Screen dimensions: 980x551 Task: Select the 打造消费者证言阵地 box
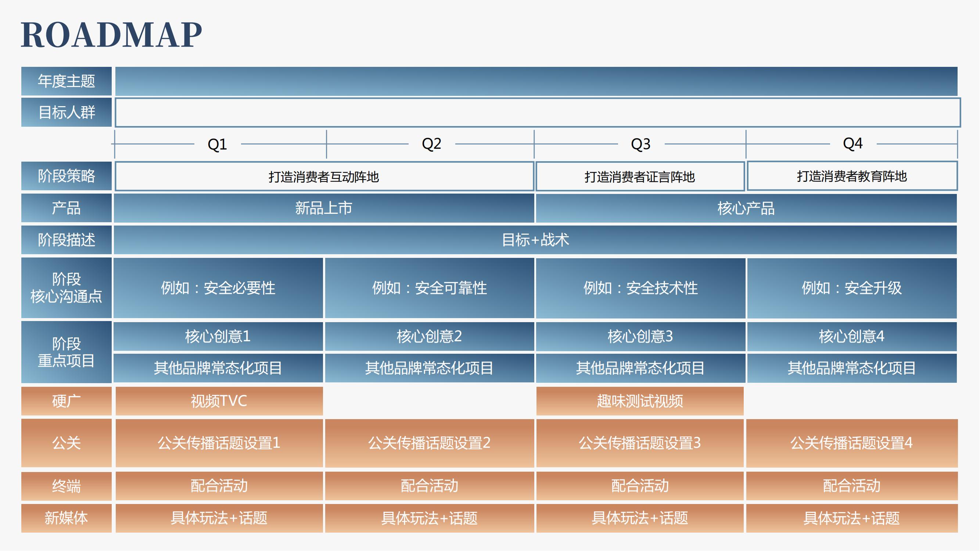coord(640,176)
